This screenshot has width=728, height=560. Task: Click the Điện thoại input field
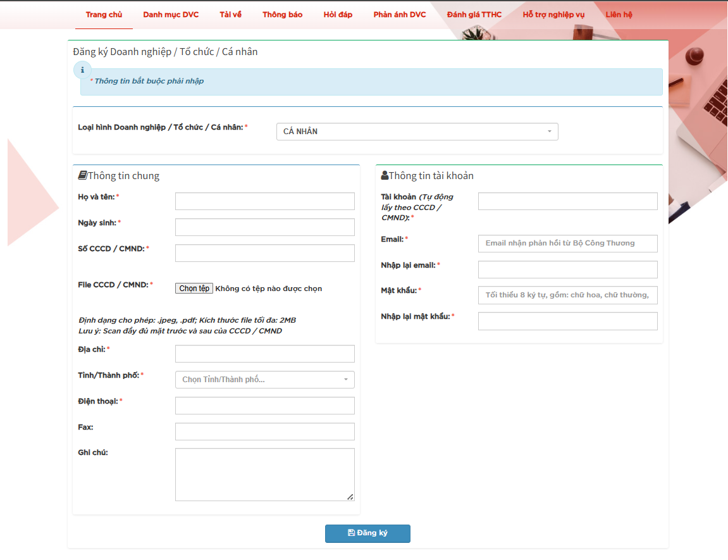tap(264, 406)
